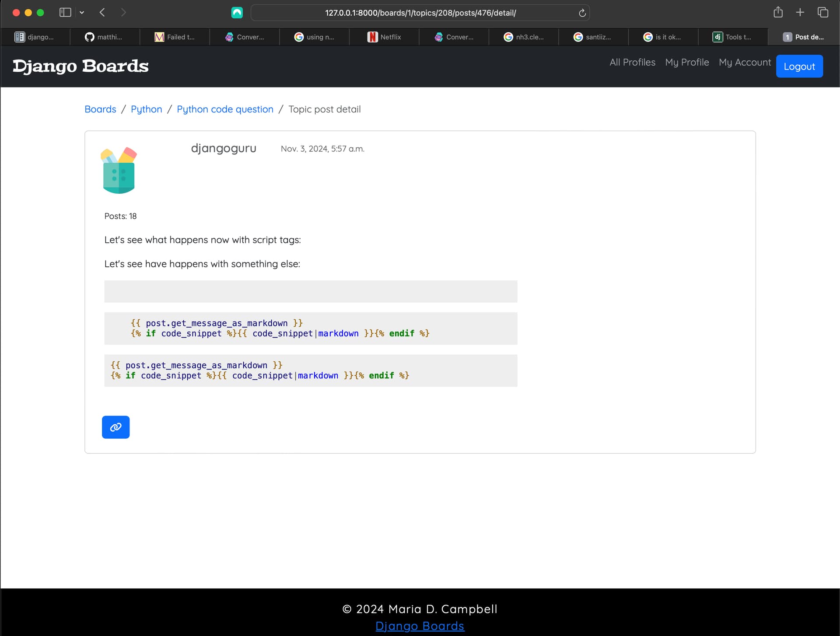
Task: Go back using the back arrow
Action: [x=102, y=12]
